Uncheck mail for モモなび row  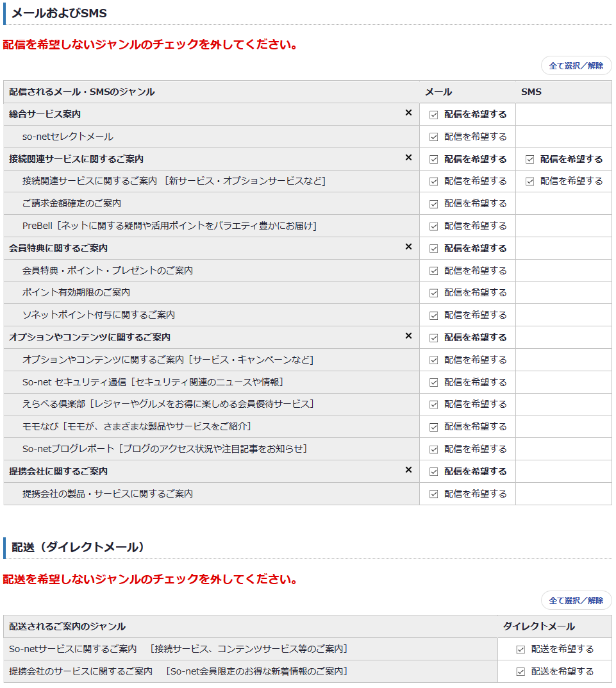point(434,427)
